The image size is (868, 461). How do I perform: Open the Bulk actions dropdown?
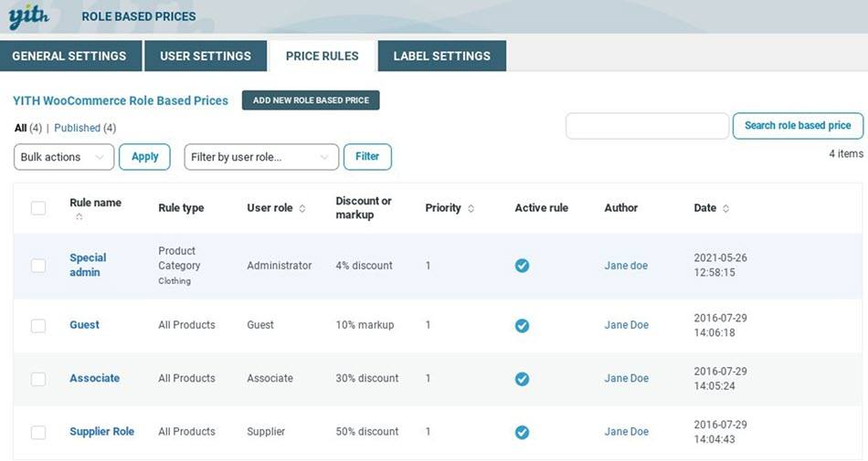point(64,157)
